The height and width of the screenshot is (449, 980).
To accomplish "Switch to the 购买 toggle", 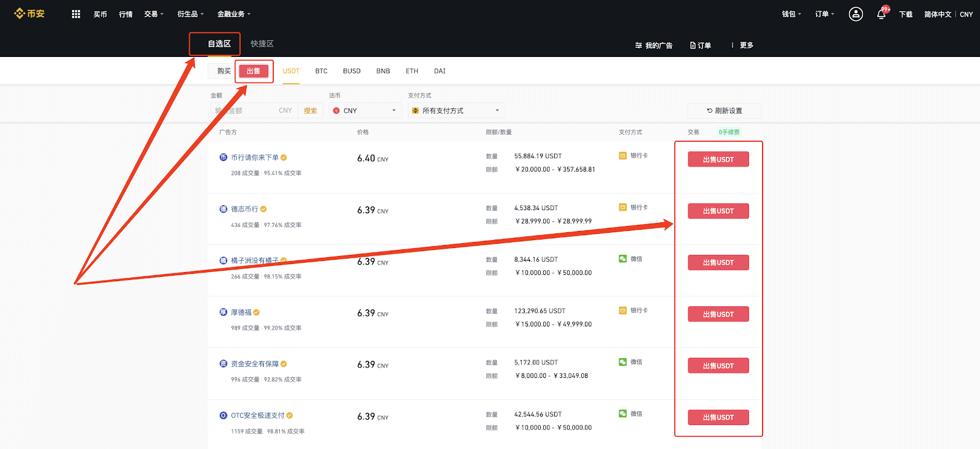I will [x=224, y=71].
